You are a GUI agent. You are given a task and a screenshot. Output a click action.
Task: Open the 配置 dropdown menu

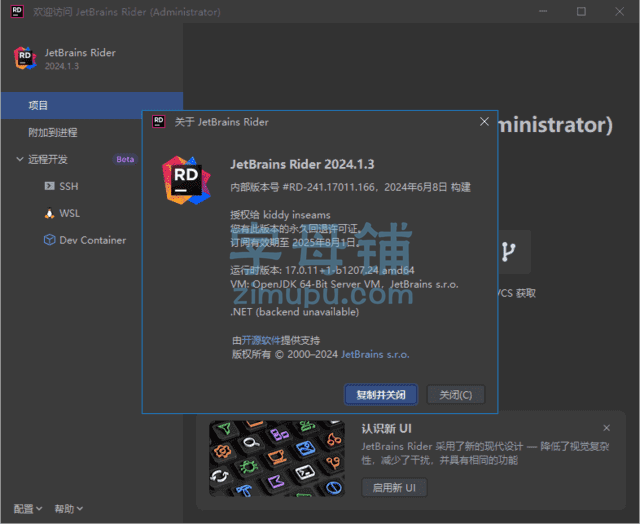pos(28,508)
